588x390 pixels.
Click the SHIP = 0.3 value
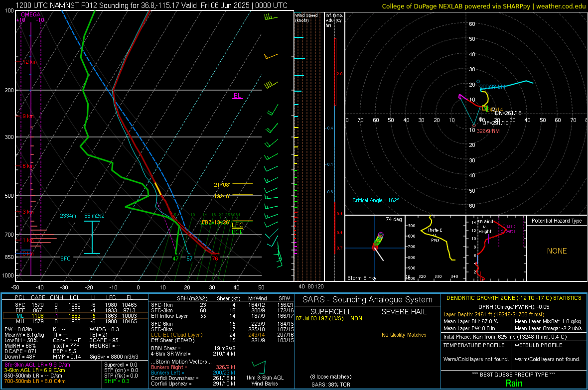117,381
